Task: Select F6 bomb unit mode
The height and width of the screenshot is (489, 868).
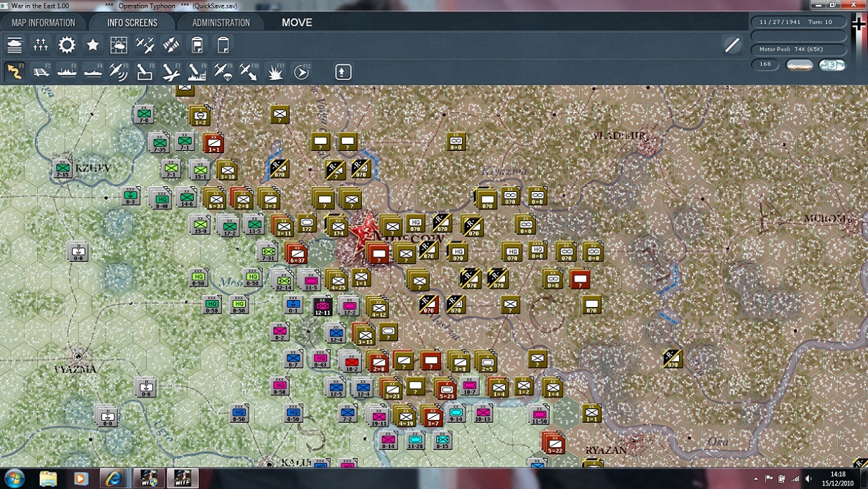Action: tap(144, 71)
